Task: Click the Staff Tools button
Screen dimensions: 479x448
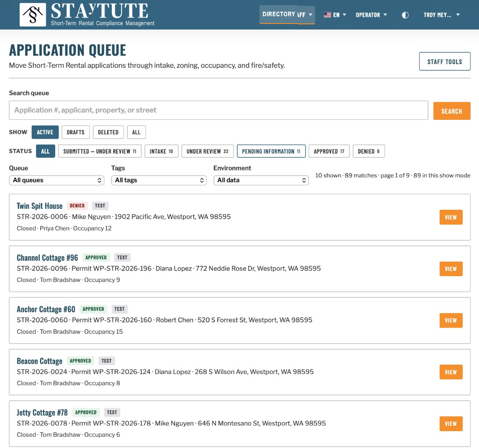Action: point(444,61)
